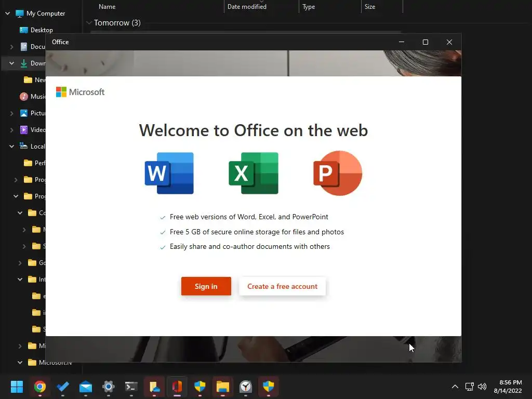Sort by the Name column in Explorer
The height and width of the screenshot is (399, 532).
[x=107, y=6]
